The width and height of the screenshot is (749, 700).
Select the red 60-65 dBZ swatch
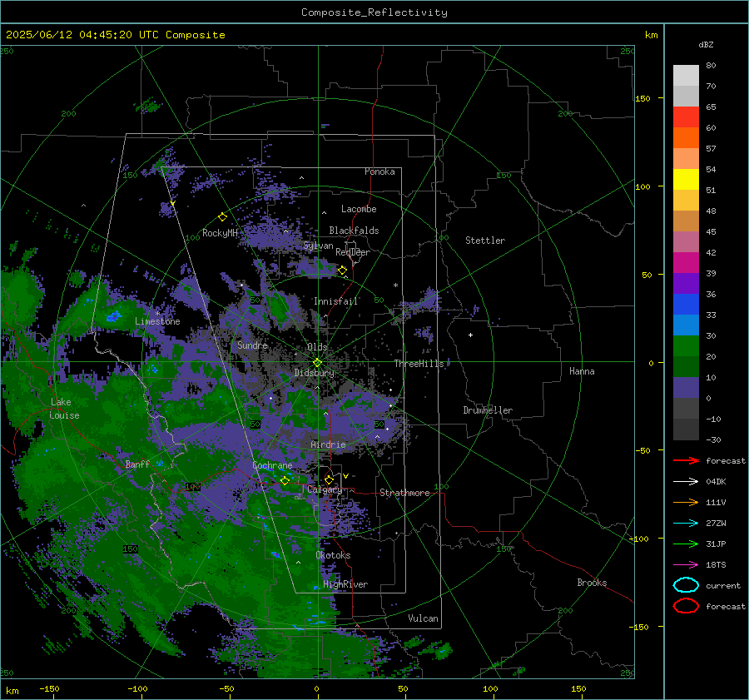click(686, 117)
